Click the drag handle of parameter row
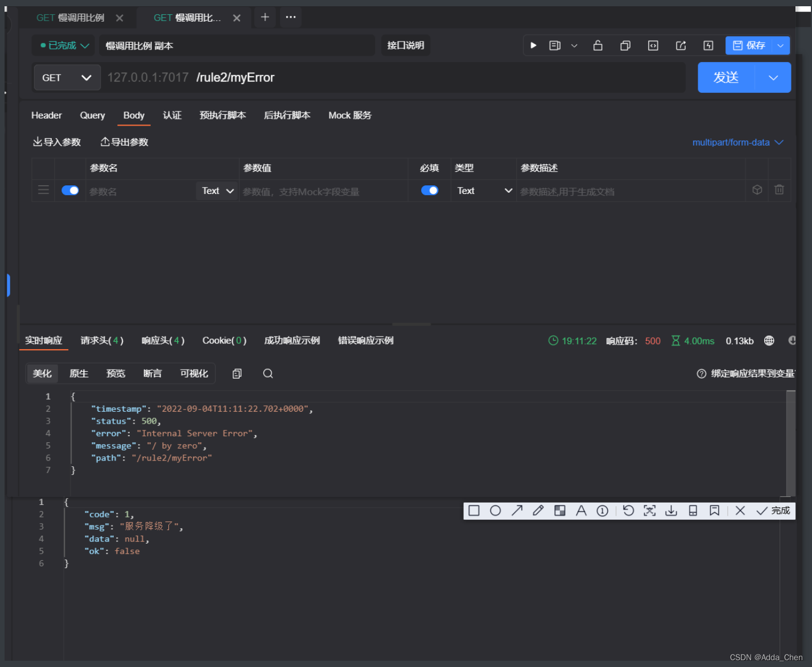Viewport: 812px width, 667px height. 43,190
